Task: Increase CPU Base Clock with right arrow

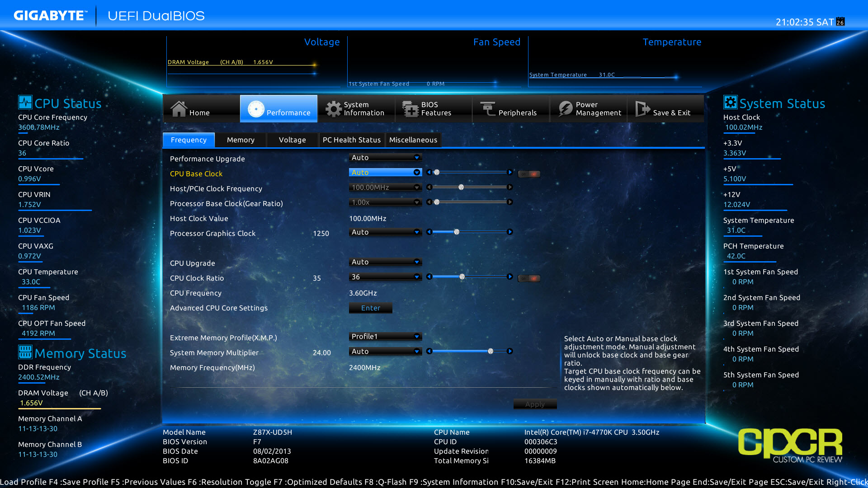Action: [x=510, y=172]
